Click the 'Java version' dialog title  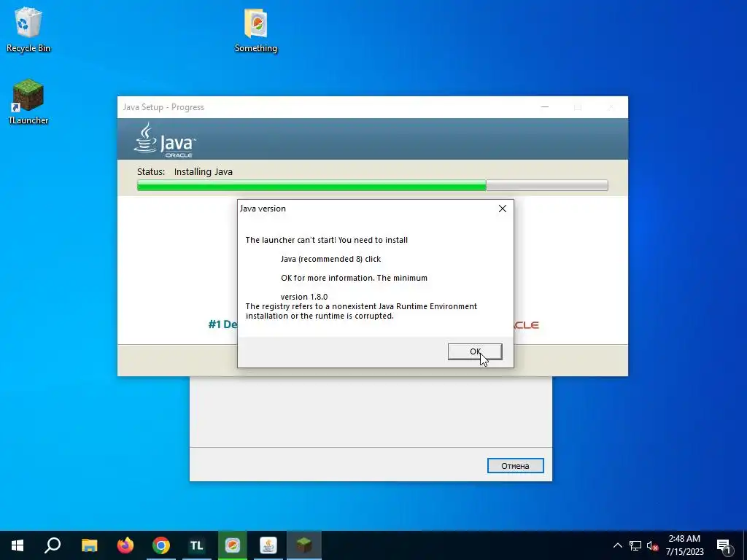point(263,209)
